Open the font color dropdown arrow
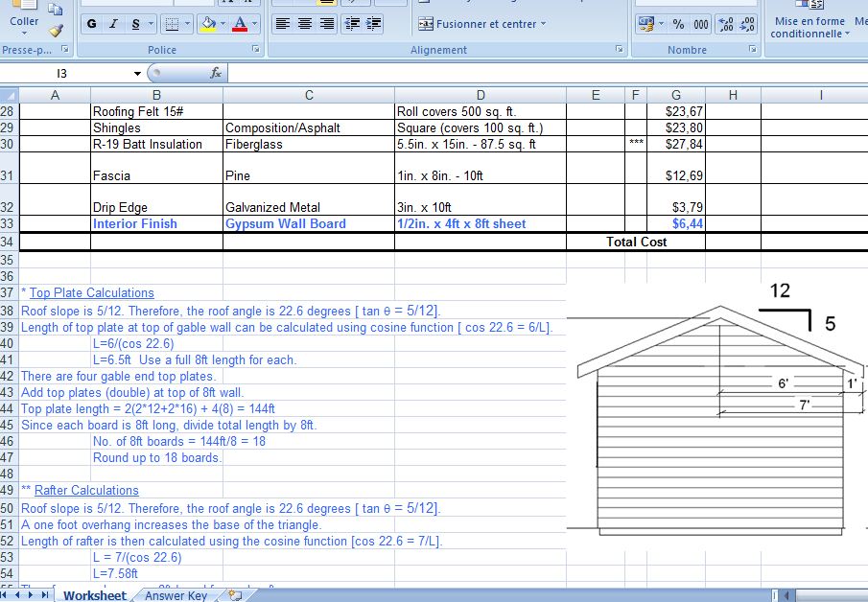868x602 pixels. click(x=256, y=22)
